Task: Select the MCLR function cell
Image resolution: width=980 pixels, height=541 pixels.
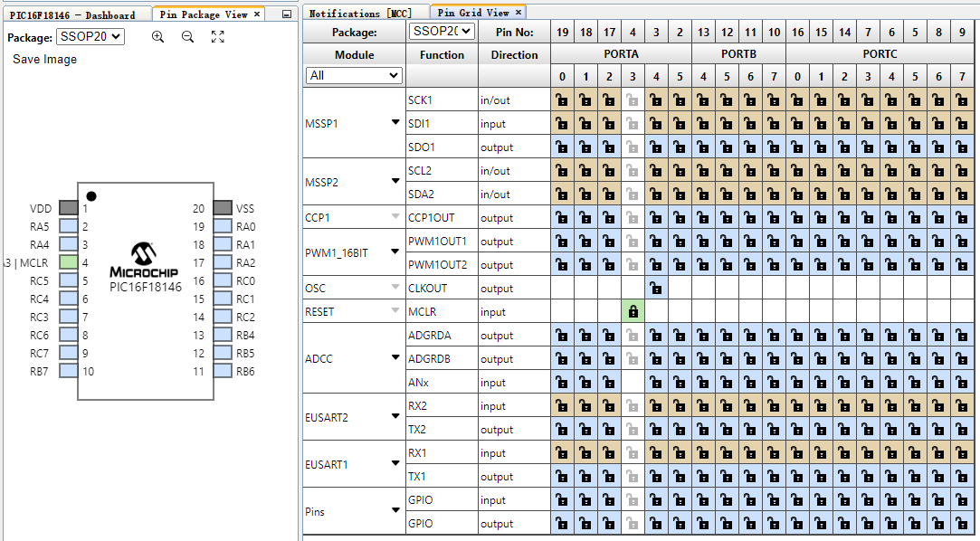Action: point(442,312)
